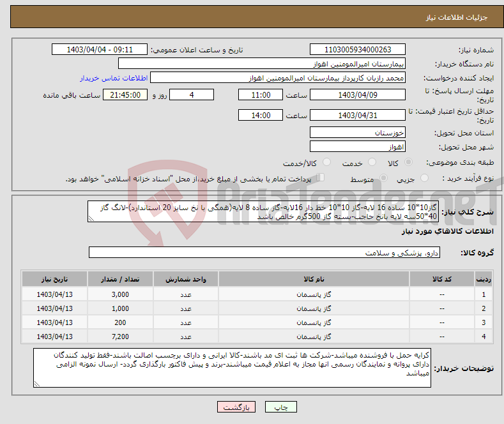Click unit عدد in row 3
The height and width of the screenshot is (424, 504).
(186, 322)
